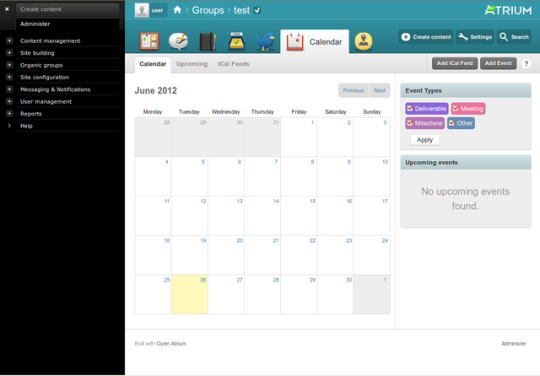The width and height of the screenshot is (540, 376).
Task: Disable the Milestone event type filter
Action: point(410,123)
